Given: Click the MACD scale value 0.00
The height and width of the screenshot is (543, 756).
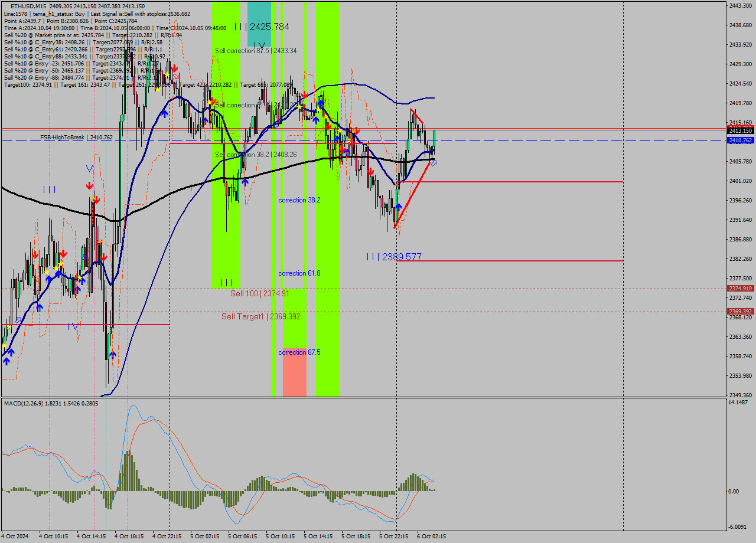Looking at the screenshot, I should coord(735,491).
